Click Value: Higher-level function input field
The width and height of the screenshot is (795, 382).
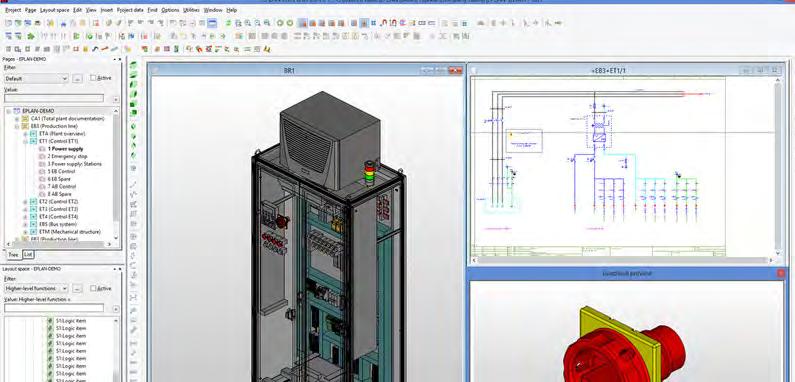point(54,308)
